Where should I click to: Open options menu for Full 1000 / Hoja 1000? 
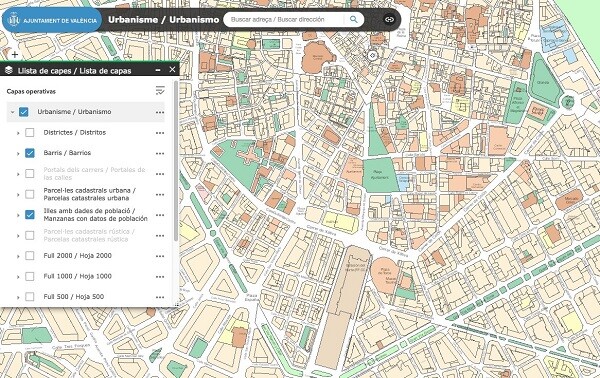tap(160, 277)
